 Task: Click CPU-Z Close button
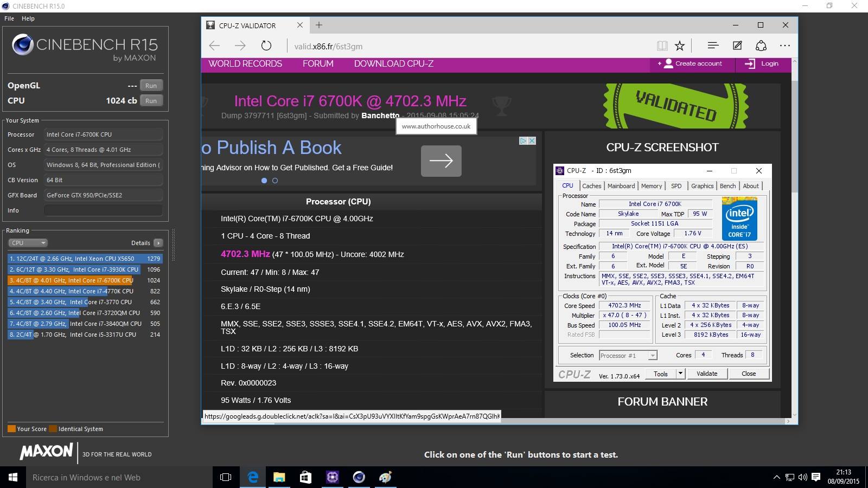pyautogui.click(x=749, y=374)
